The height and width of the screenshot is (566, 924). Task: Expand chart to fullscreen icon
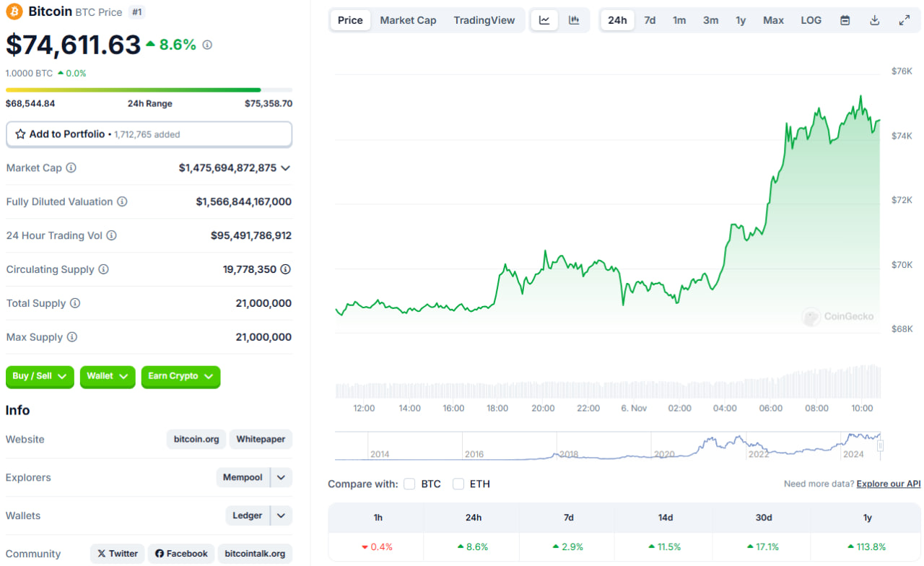904,20
